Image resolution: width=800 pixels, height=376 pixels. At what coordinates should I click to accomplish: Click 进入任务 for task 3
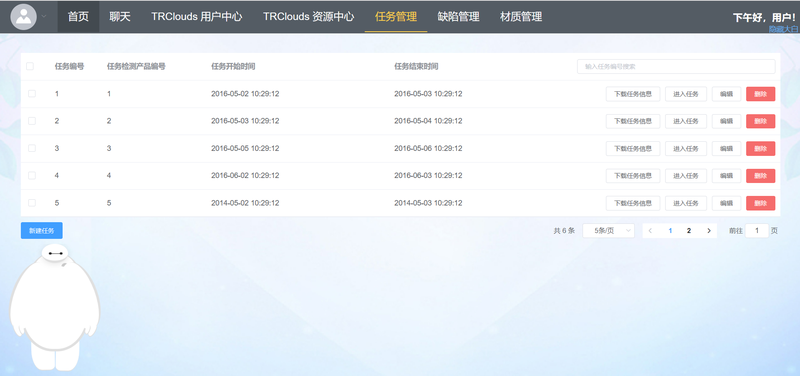686,148
